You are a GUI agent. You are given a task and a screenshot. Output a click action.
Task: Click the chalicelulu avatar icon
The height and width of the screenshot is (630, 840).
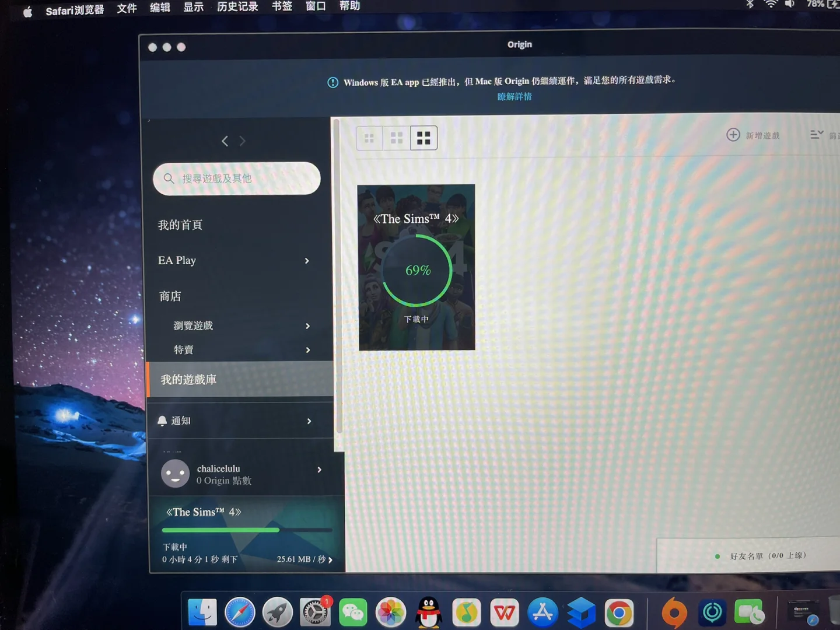176,474
